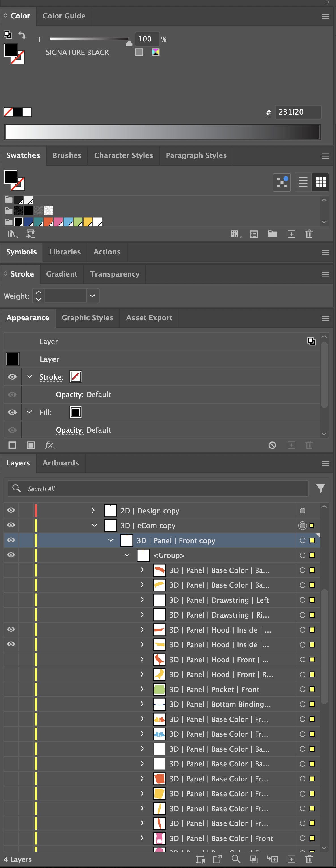This screenshot has width=336, height=868.
Task: Collapse the 3D | eCom copy layer
Action: pyautogui.click(x=95, y=525)
